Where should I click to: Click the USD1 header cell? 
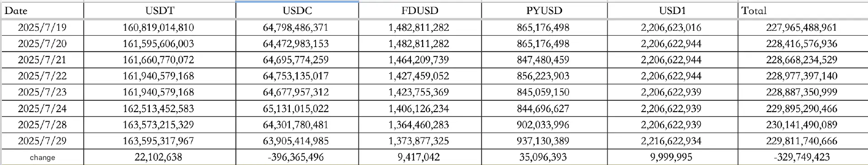tap(672, 10)
